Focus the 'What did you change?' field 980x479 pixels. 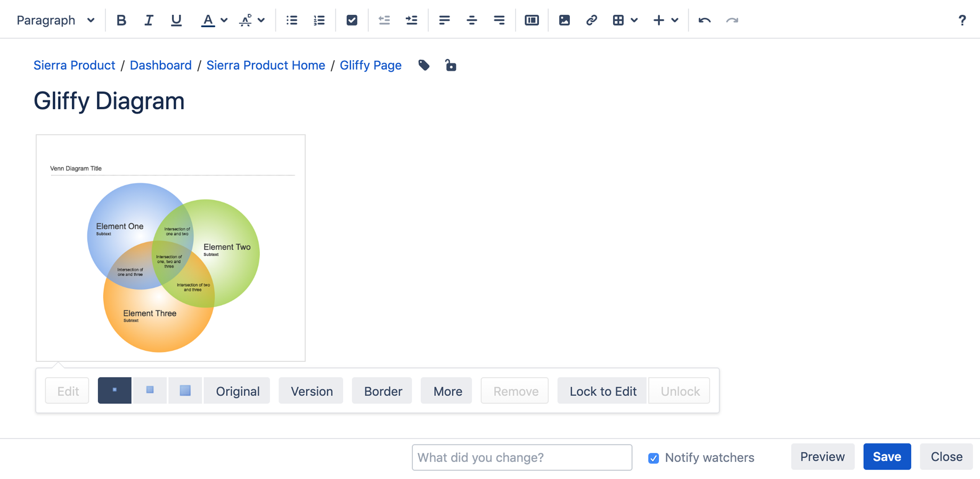tap(522, 458)
